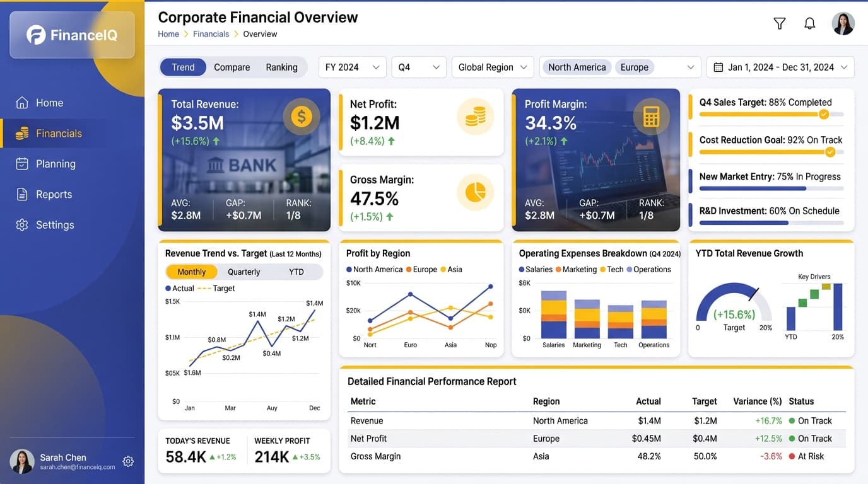This screenshot has width=868, height=484.
Task: Click the checkmark on Cost Reduction Goal bar
Action: [x=830, y=152]
